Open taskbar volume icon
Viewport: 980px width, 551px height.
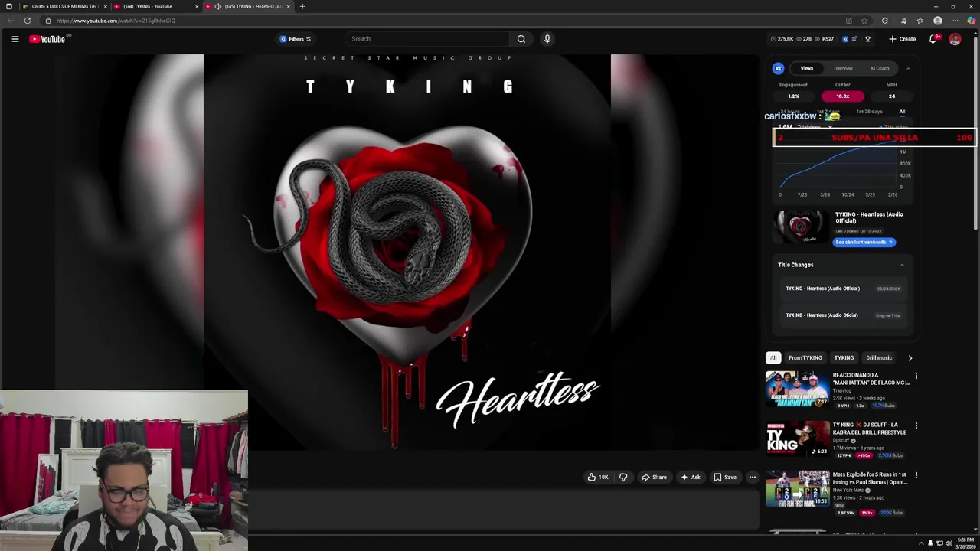point(949,543)
